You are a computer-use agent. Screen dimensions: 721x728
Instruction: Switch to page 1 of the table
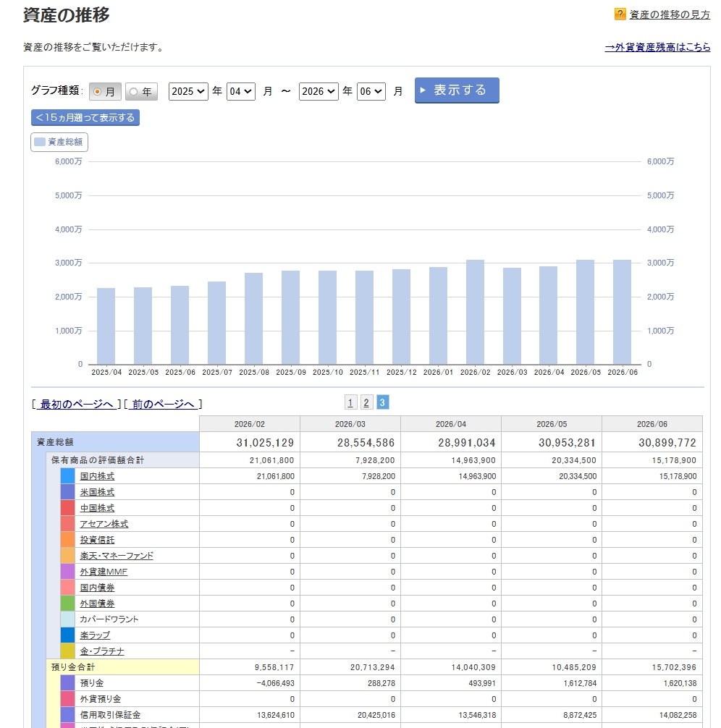351,402
